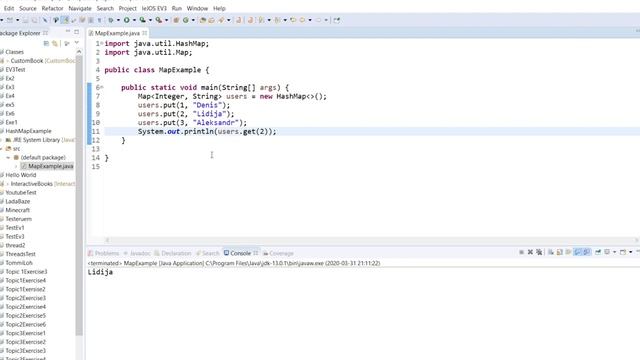Switch to the Javadoc tab
This screenshot has height=360, width=640.
pos(137,253)
